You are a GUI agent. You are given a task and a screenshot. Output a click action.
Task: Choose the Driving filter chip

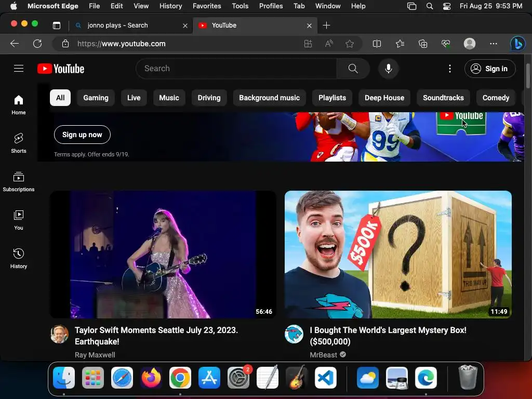tap(209, 98)
